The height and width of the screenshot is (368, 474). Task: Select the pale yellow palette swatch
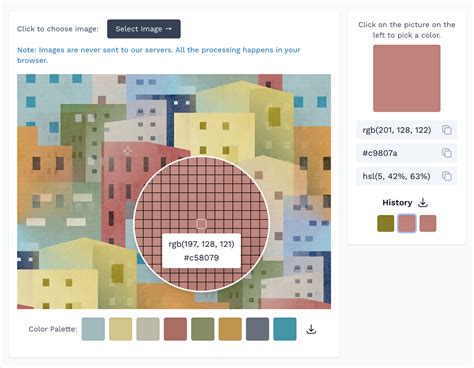[121, 329]
